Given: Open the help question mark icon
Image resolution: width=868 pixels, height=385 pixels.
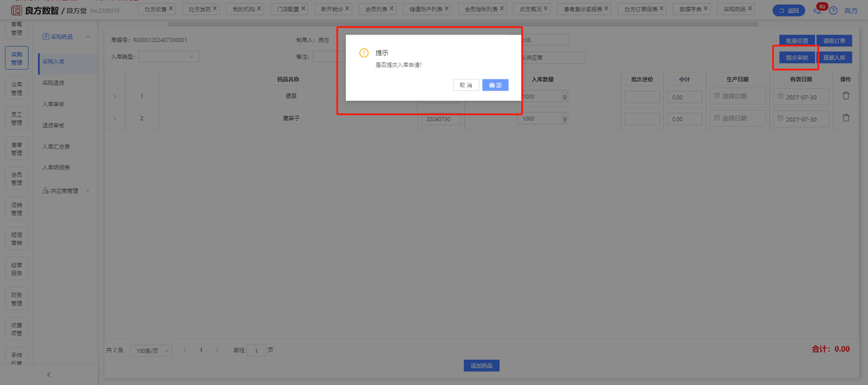Looking at the screenshot, I should click(x=833, y=11).
